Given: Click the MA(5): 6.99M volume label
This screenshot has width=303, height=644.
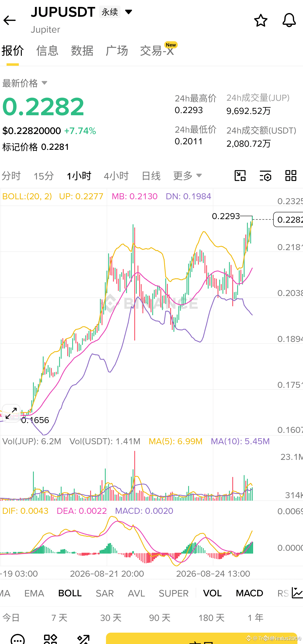Looking at the screenshot, I should (x=175, y=442).
